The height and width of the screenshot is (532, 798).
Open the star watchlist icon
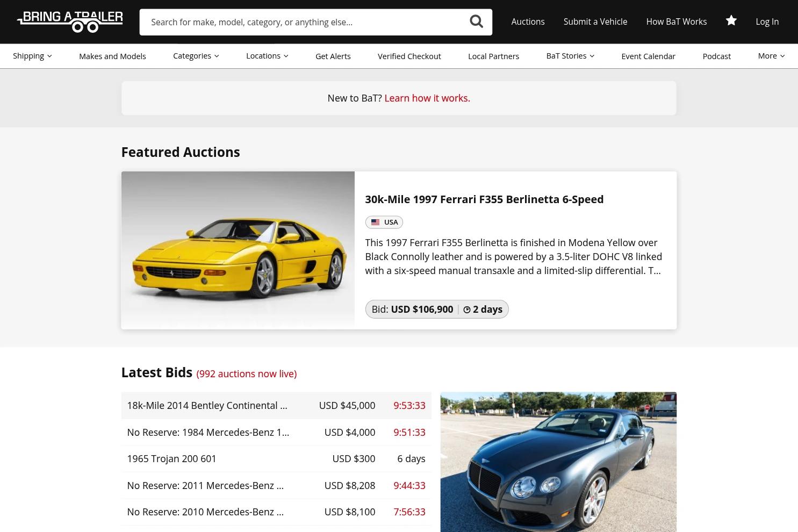pos(731,21)
